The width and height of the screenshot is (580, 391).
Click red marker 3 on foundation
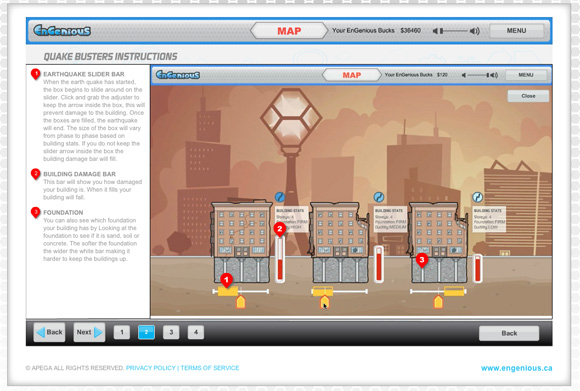422,260
